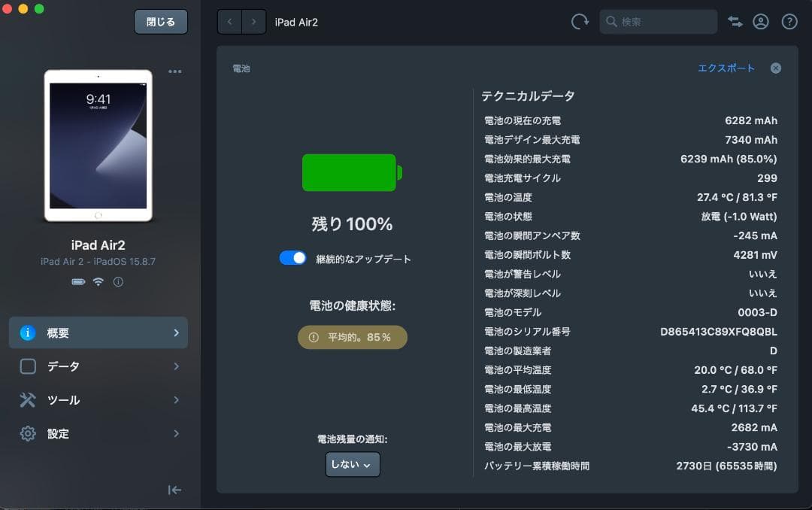
Task: Click the ツール tools icon
Action: coord(28,400)
